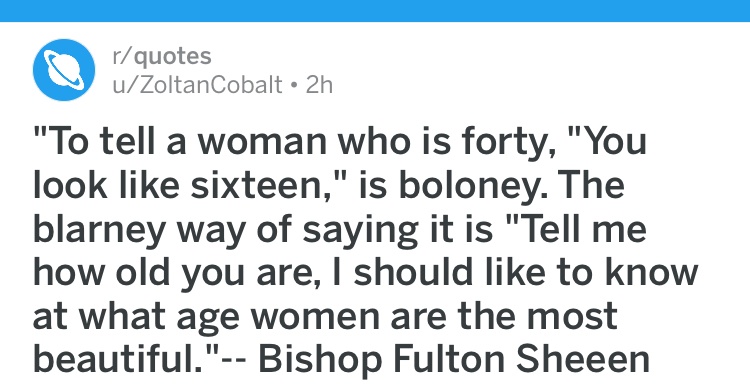This screenshot has height=392, width=750.
Task: Click the word "beautiful" in the last line
Action: (x=114, y=359)
